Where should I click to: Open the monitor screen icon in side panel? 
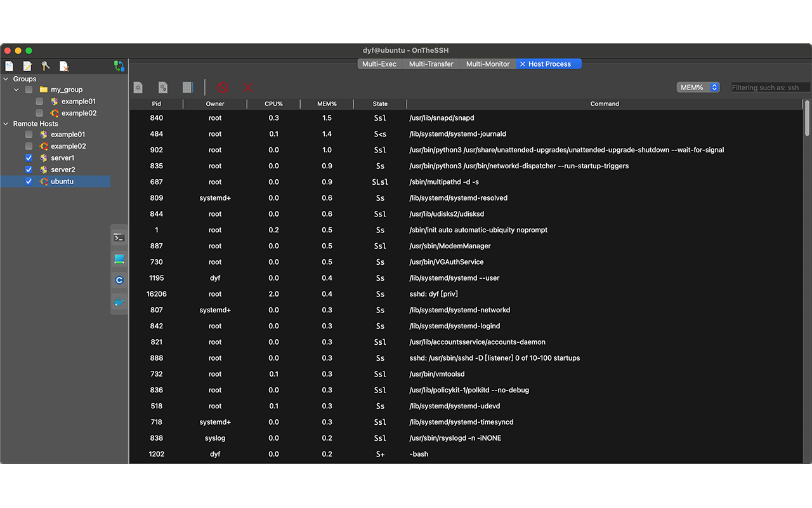(119, 258)
